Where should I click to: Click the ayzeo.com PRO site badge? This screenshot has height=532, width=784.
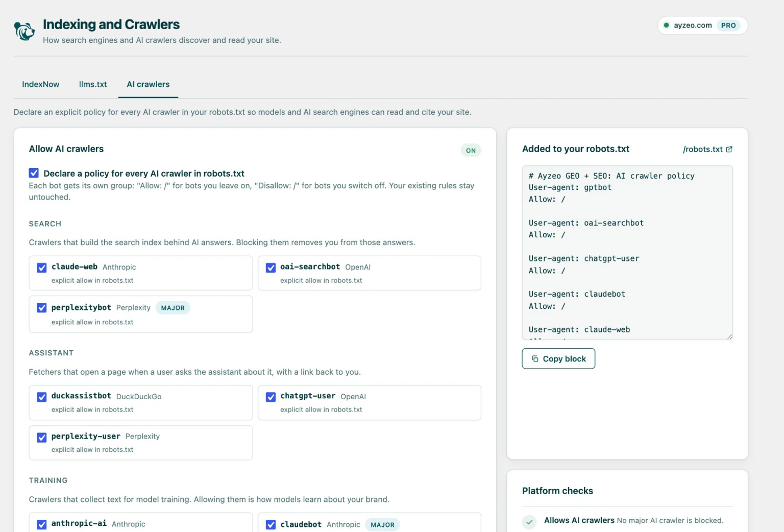pyautogui.click(x=702, y=26)
